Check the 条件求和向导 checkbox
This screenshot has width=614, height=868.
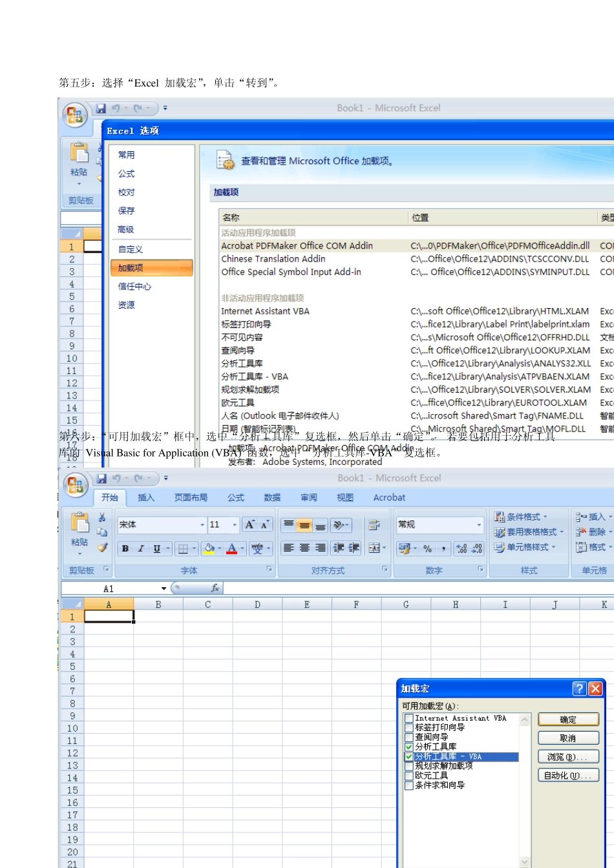408,786
